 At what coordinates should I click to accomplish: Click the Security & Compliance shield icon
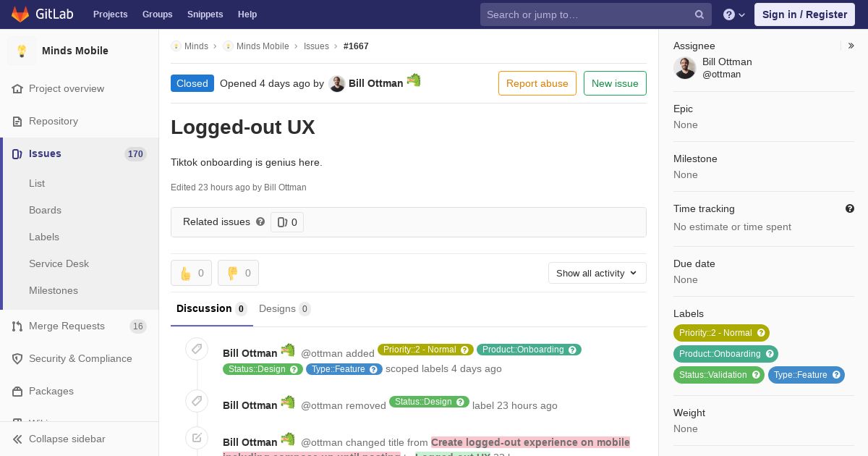pos(17,358)
